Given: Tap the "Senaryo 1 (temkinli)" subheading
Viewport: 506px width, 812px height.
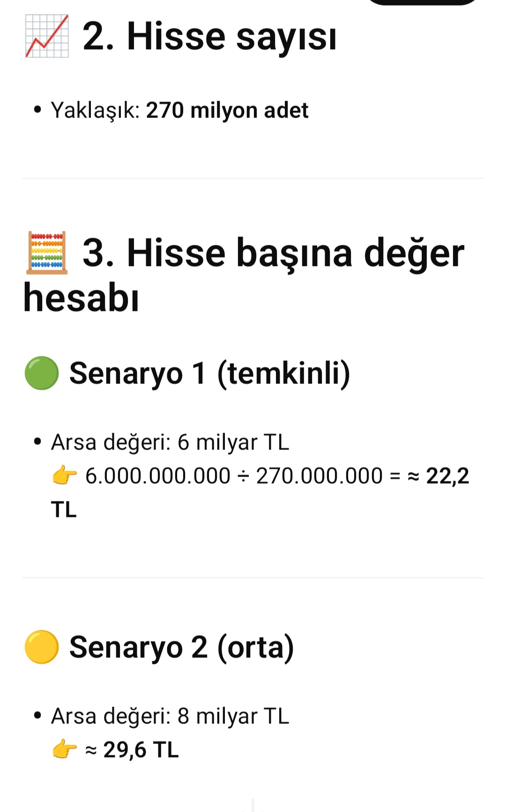Looking at the screenshot, I should (x=209, y=373).
